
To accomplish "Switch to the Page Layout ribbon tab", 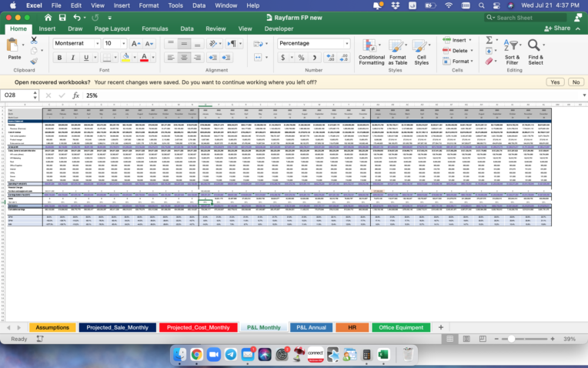I will (112, 28).
